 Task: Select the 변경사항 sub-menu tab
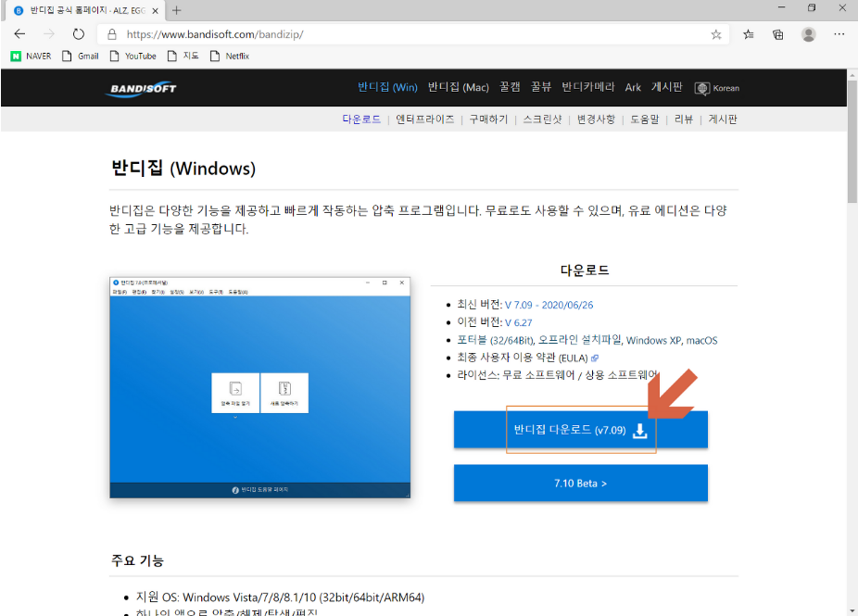point(596,119)
